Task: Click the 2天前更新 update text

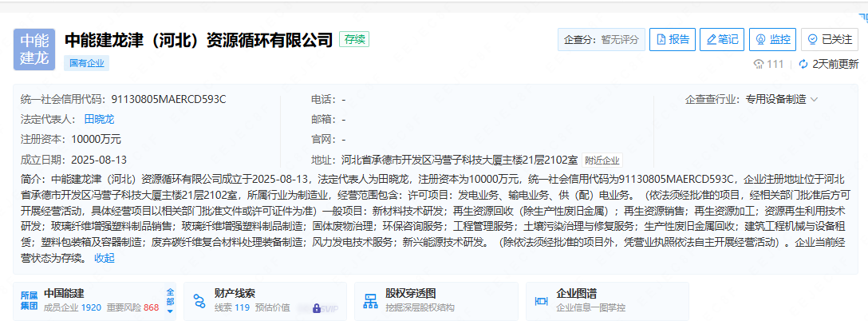Action: coord(835,65)
